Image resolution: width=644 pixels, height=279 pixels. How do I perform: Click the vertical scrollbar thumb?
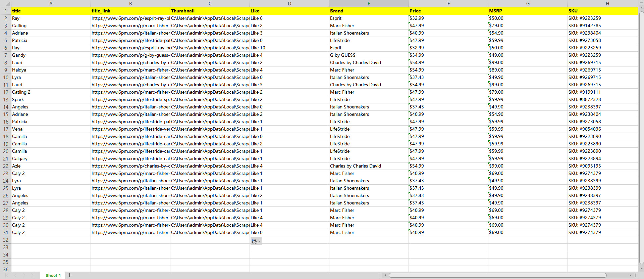coord(641,138)
